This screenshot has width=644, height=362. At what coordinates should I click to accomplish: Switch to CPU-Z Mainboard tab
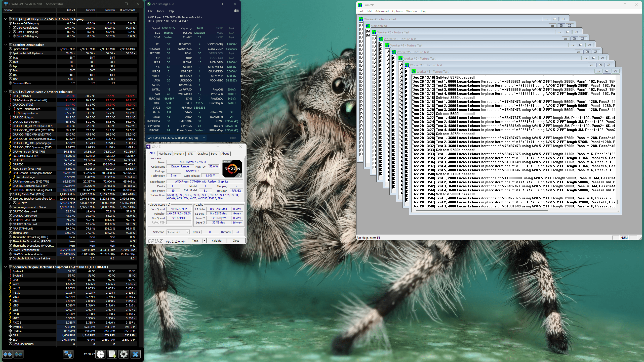(165, 154)
